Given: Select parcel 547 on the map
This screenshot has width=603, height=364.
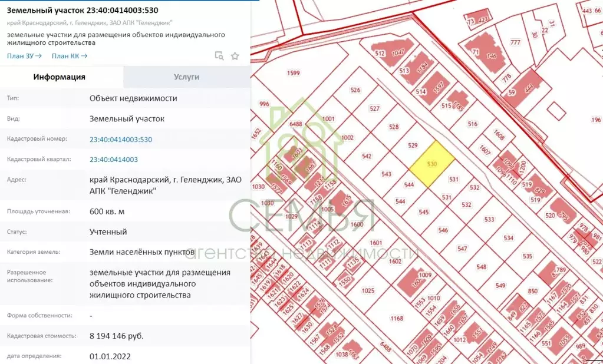Looking at the screenshot, I should pyautogui.click(x=462, y=249).
